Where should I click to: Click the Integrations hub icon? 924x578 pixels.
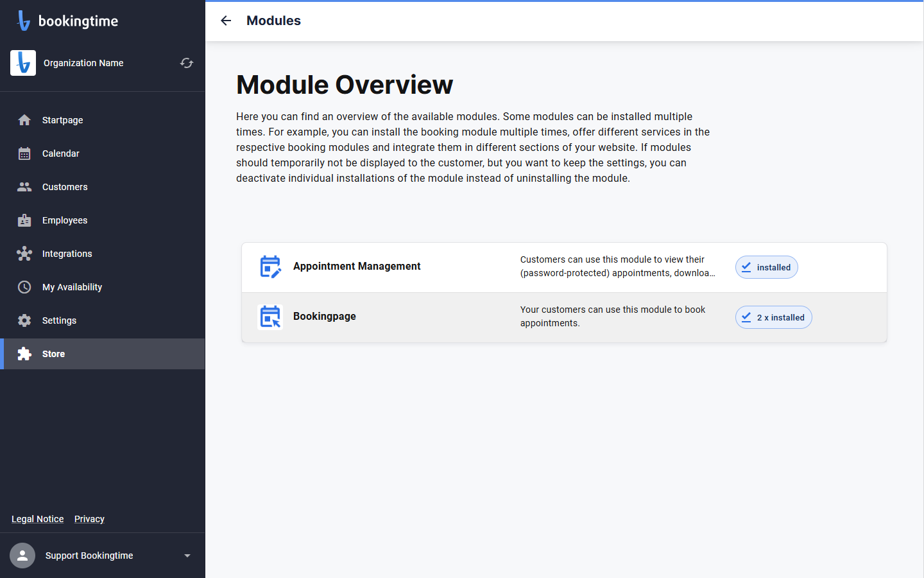click(x=24, y=254)
